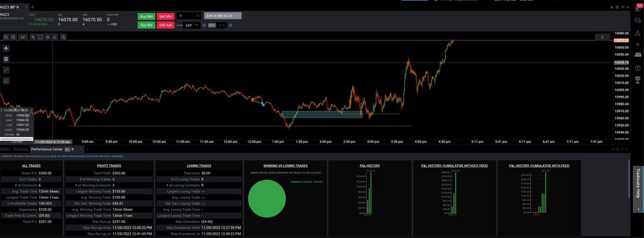Image resolution: width=644 pixels, height=238 pixels.
Task: Click the duplicate chart icon in toolbar
Action: click(x=63, y=37)
